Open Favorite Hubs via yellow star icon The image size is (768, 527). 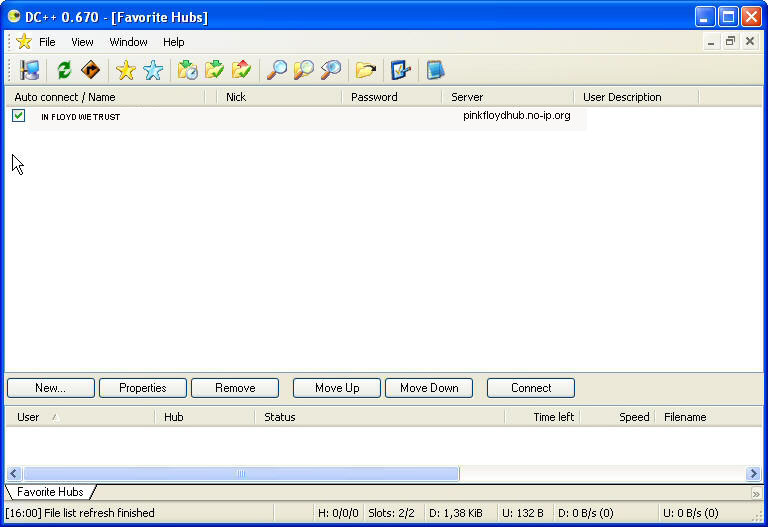pyautogui.click(x=125, y=70)
